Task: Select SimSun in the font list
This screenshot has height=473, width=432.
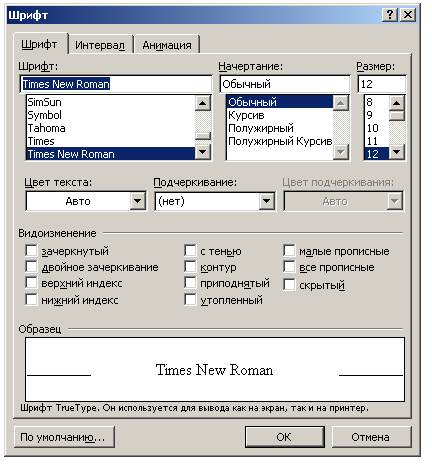Action: click(111, 102)
